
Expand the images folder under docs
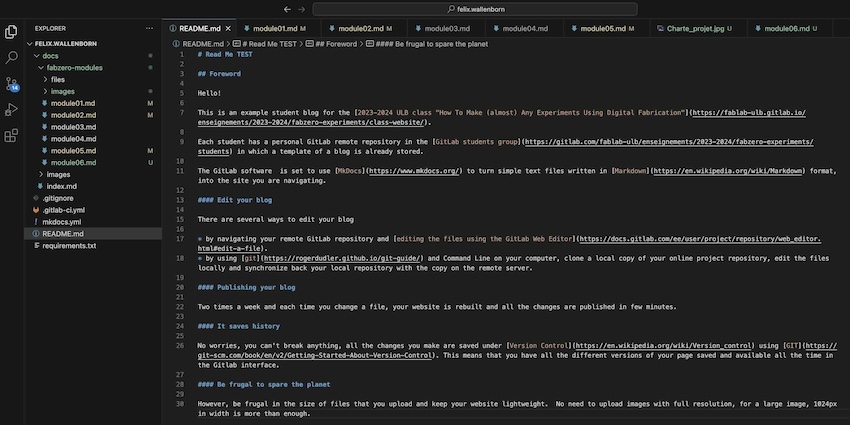[x=41, y=175]
